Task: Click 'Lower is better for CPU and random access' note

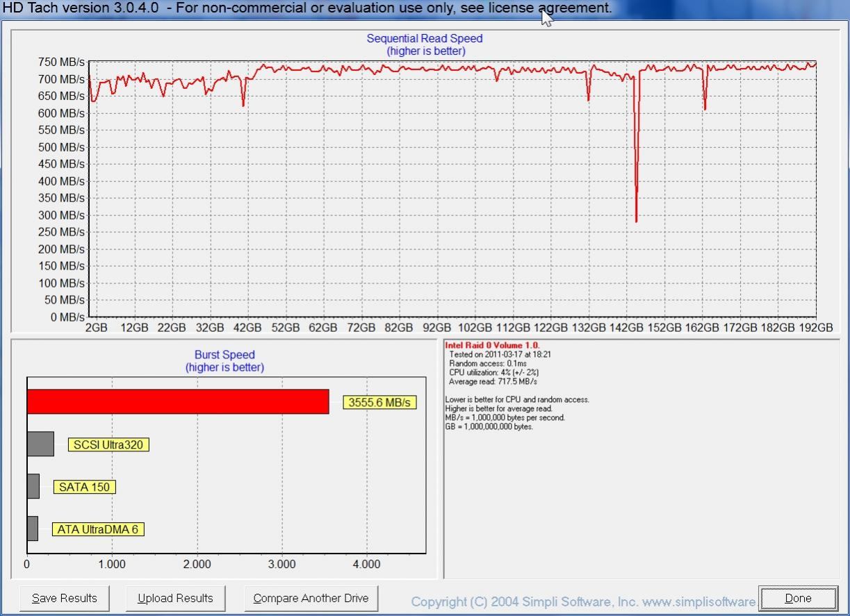Action: (517, 399)
